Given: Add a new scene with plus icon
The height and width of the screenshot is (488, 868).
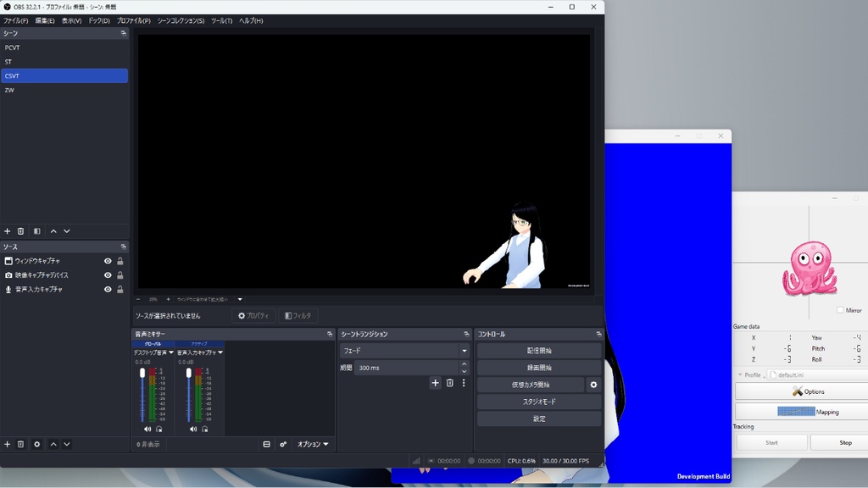Looking at the screenshot, I should click(7, 231).
